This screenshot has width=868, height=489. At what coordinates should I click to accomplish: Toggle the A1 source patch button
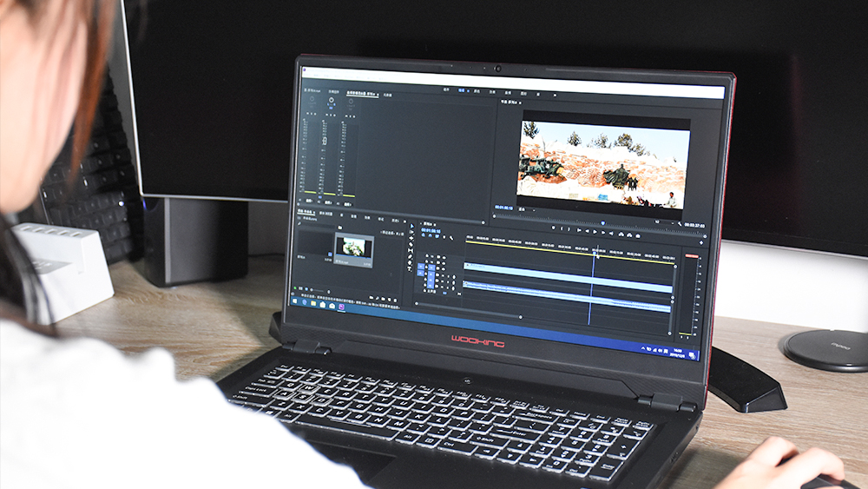click(420, 274)
